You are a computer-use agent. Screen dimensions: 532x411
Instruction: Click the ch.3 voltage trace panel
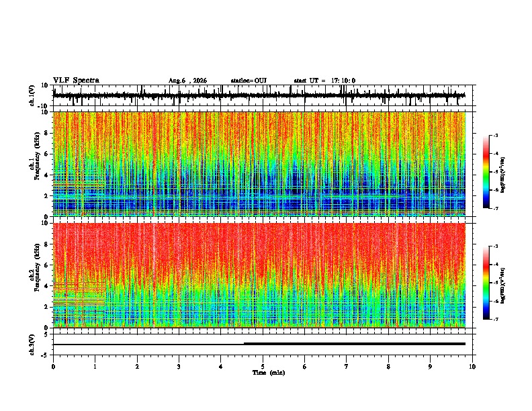pos(264,345)
